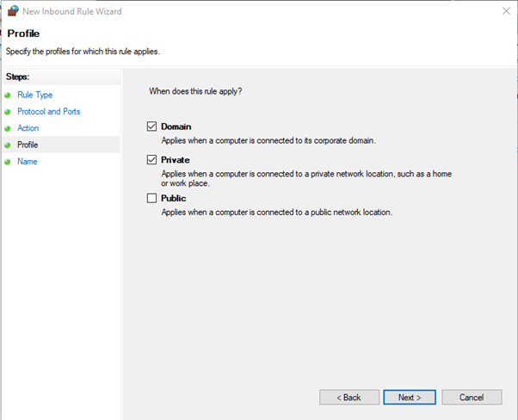Close the New Inbound Rule Wizard window
This screenshot has width=518, height=420.
click(x=506, y=11)
